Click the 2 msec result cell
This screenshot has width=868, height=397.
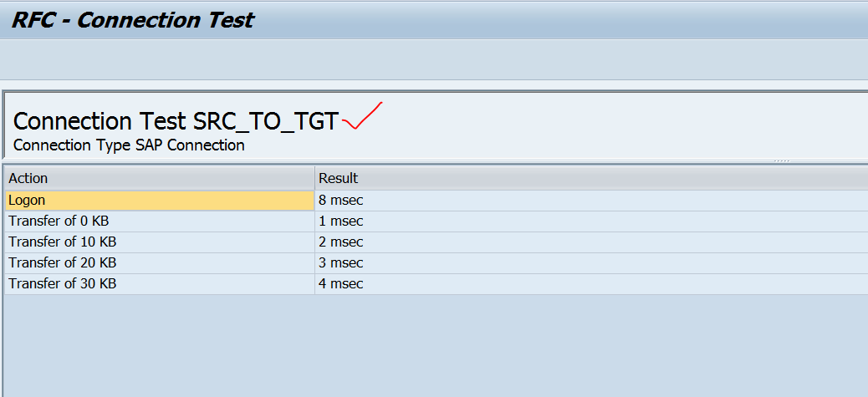tap(341, 242)
